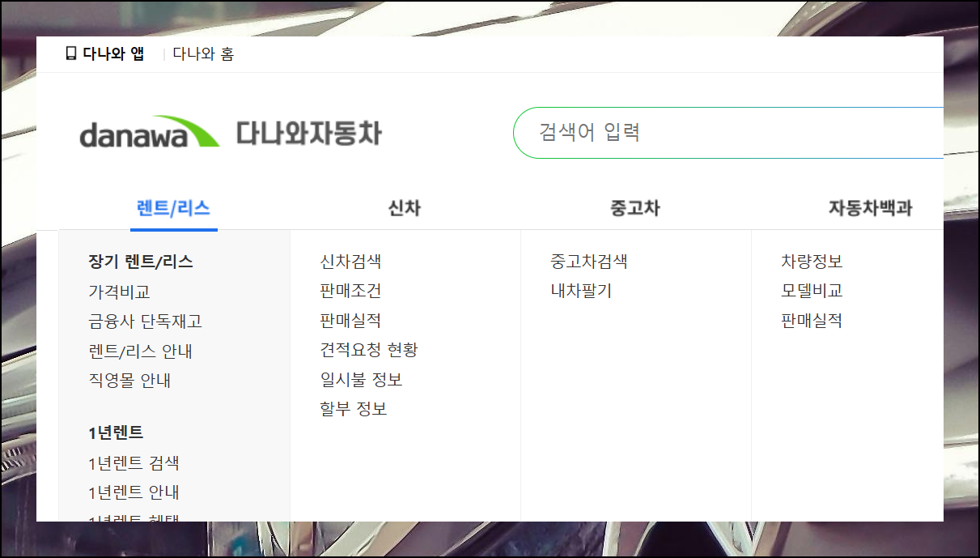The height and width of the screenshot is (558, 980).
Task: Open 1년렌트 안내
Action: [134, 492]
